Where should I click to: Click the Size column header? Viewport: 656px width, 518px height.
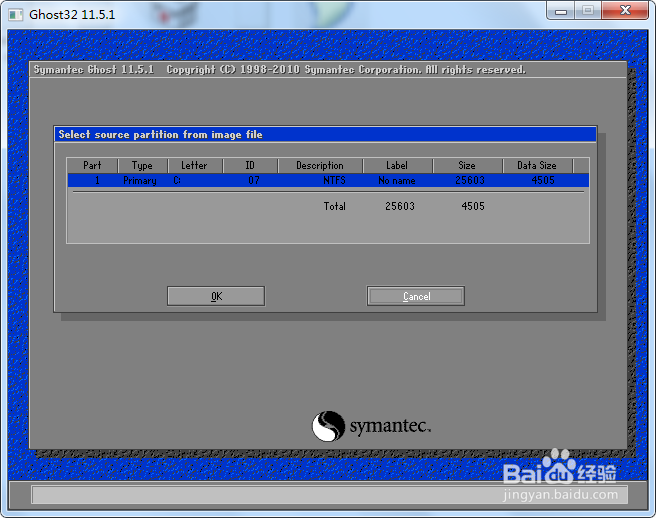point(467,165)
